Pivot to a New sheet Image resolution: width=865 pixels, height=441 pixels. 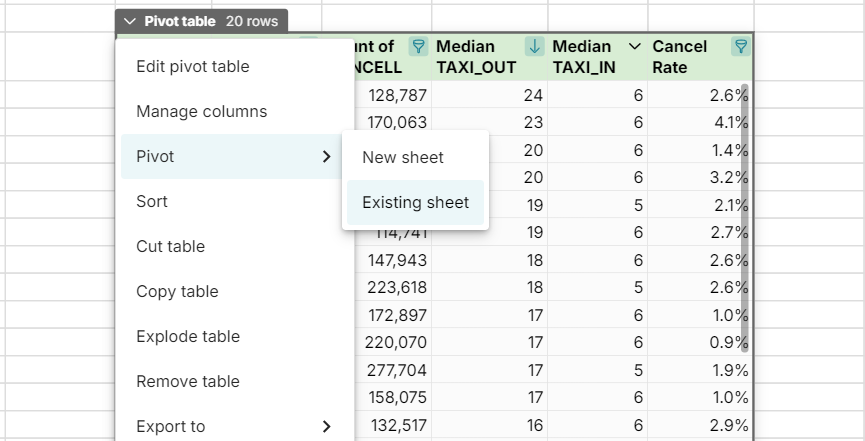403,158
